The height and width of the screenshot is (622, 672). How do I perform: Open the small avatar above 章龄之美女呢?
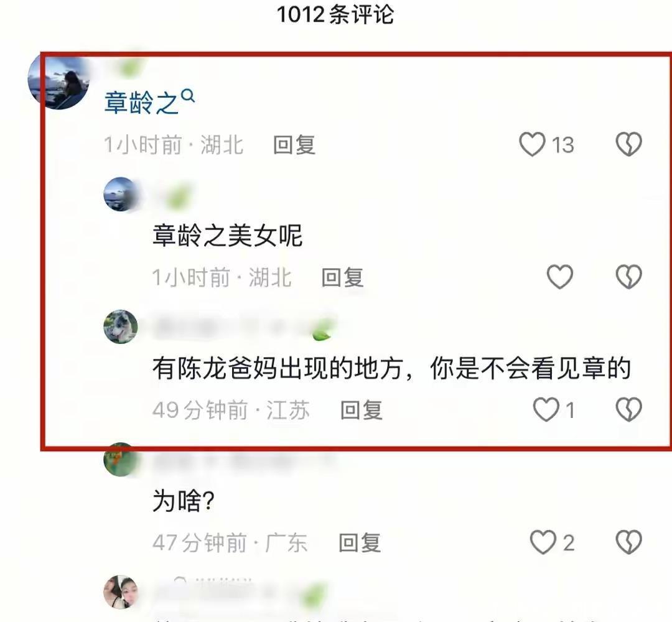point(121,194)
